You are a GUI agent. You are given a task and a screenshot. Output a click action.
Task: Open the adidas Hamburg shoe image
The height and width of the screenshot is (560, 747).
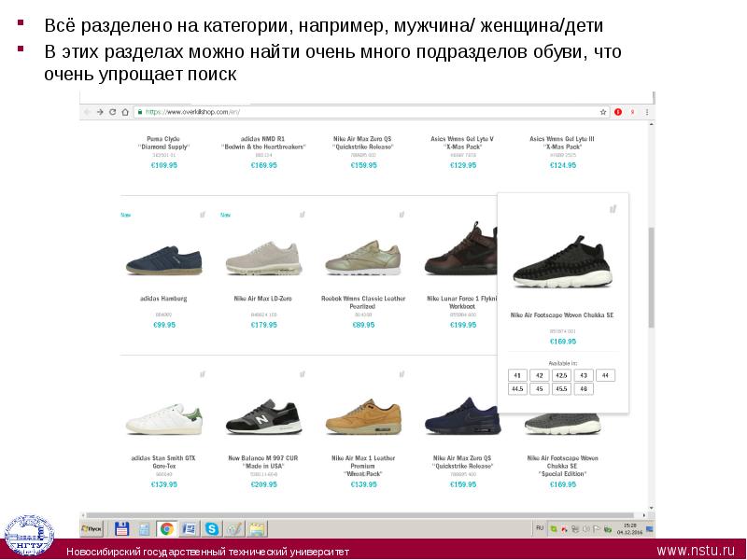164,260
